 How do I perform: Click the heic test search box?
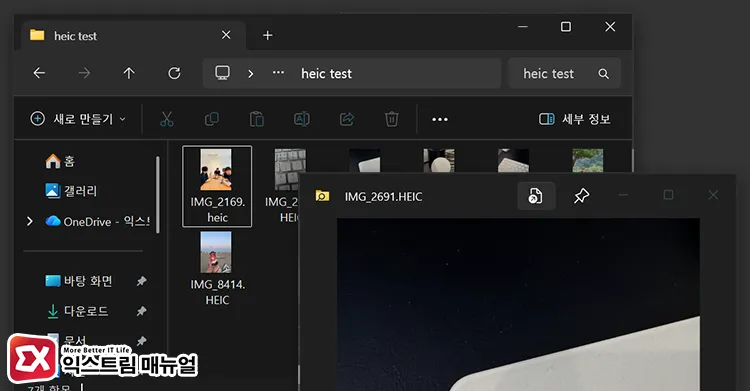pos(564,73)
